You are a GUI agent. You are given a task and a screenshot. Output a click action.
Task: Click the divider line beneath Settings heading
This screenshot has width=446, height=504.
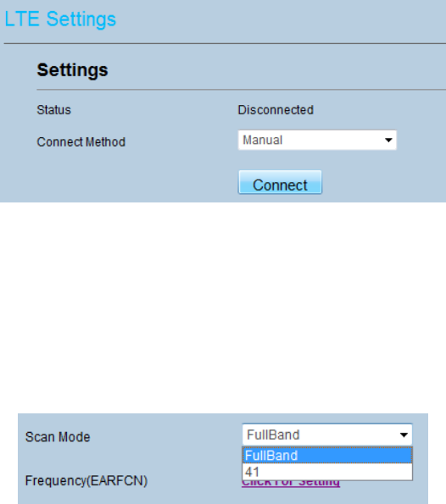point(241,90)
